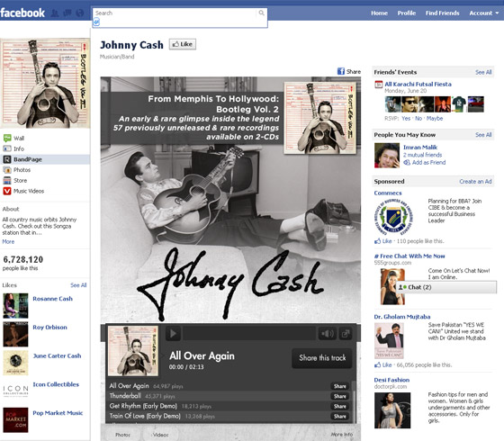The width and height of the screenshot is (504, 441).
Task: Click the Search input field
Action: [x=175, y=13]
